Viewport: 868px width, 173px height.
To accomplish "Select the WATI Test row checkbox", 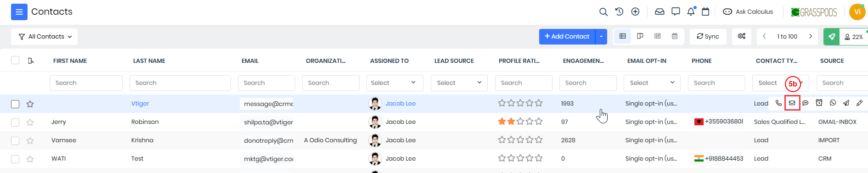I will point(15,159).
